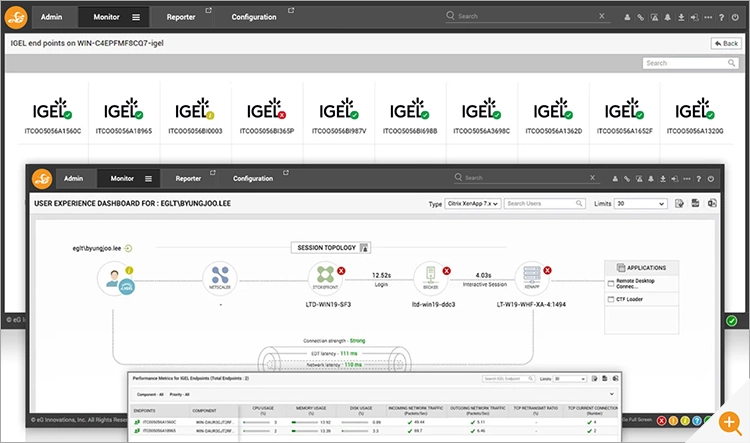Click the Back button

point(726,44)
